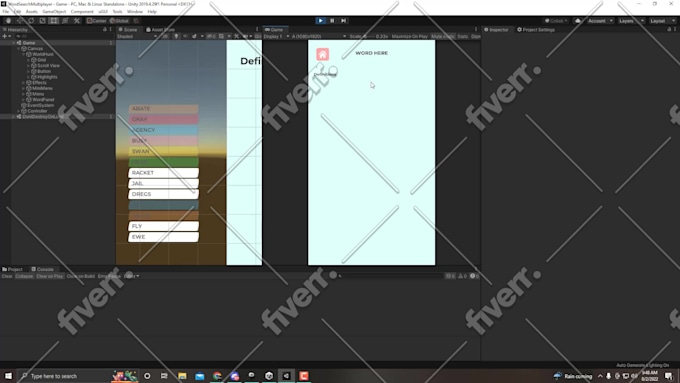
Task: Toggle pivot Center button
Action: point(96,21)
